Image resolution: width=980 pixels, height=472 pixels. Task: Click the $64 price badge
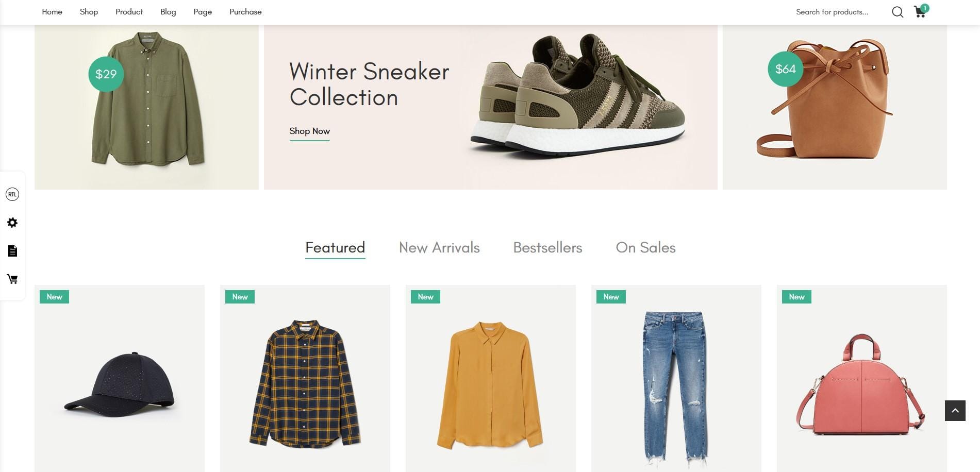click(x=786, y=69)
